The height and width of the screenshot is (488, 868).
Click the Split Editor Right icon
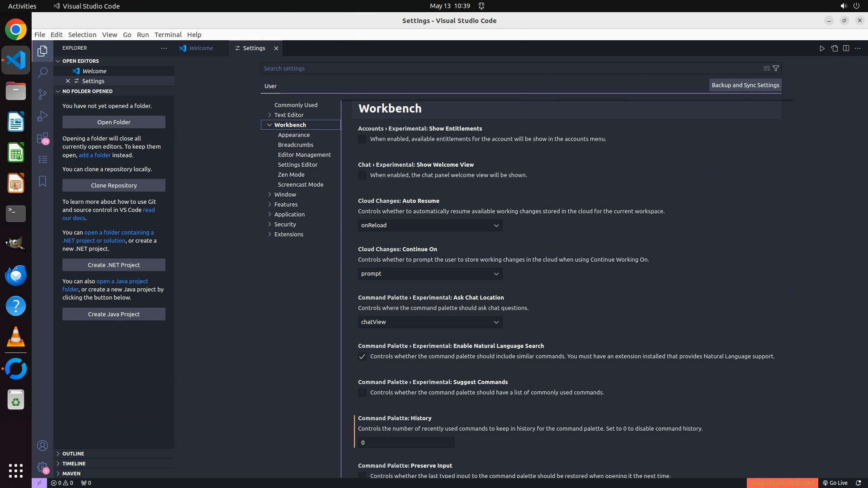(846, 48)
